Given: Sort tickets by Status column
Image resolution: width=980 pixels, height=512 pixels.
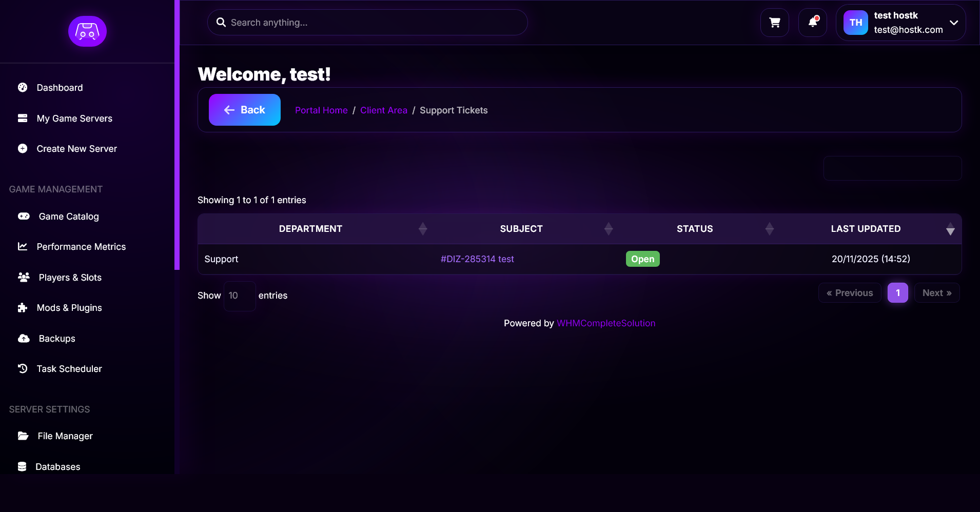Looking at the screenshot, I should point(694,229).
